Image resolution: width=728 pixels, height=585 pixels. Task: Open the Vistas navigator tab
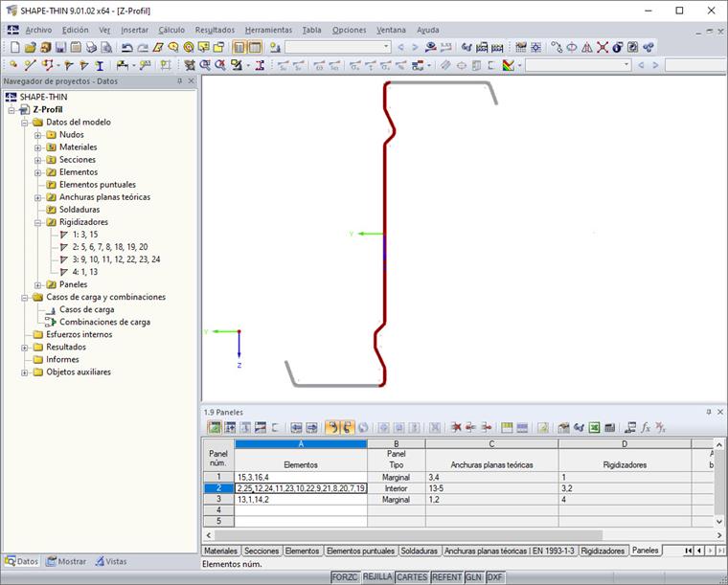coord(110,561)
